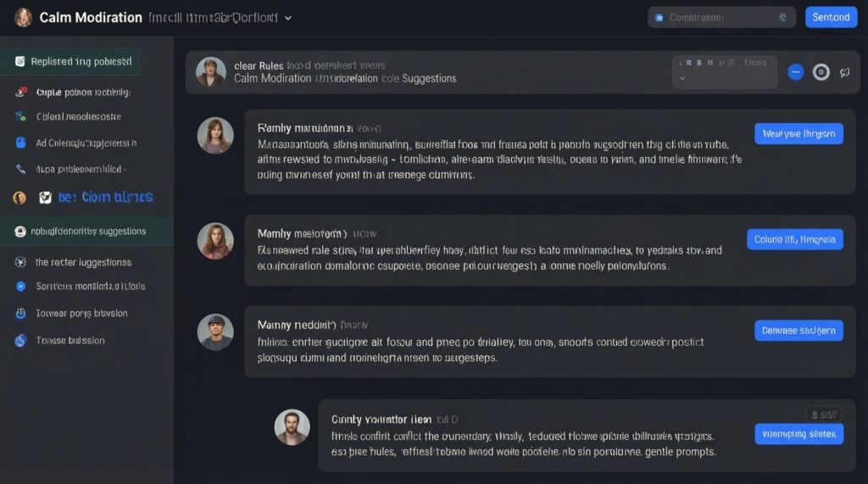Click the globe icon beside "Tonuse bisssion"
Image resolution: width=868 pixels, height=484 pixels.
pyautogui.click(x=21, y=340)
